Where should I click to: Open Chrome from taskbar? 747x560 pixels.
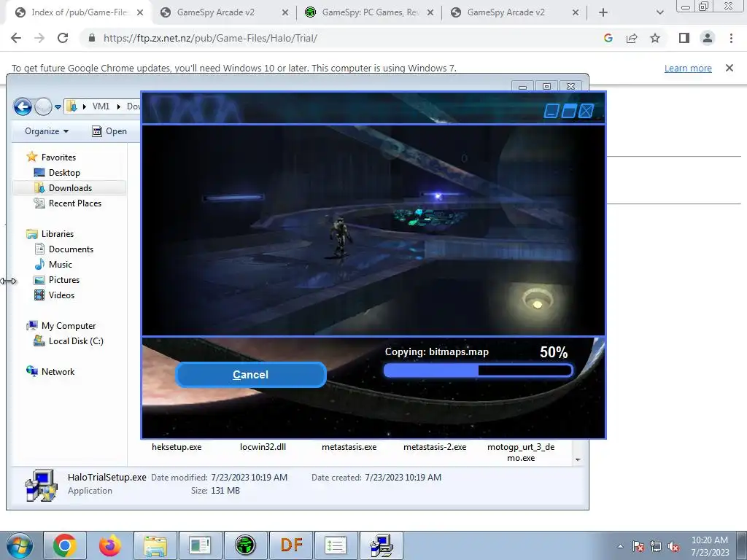[65, 545]
